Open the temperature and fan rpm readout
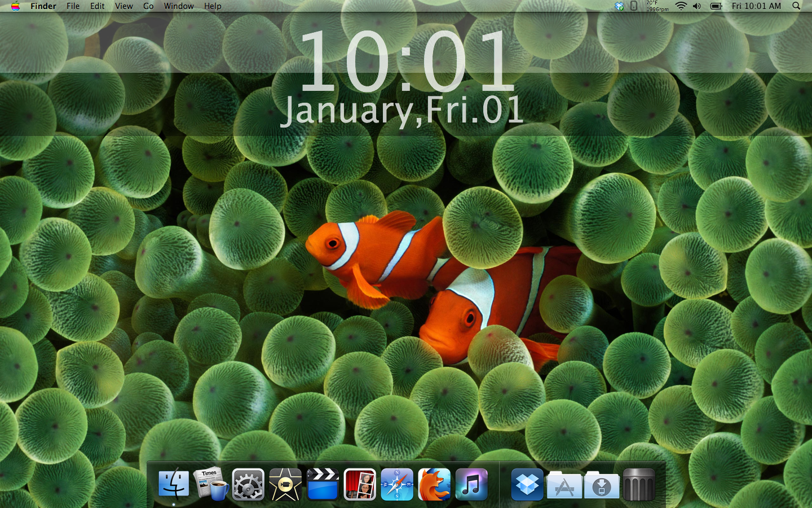 pyautogui.click(x=657, y=6)
